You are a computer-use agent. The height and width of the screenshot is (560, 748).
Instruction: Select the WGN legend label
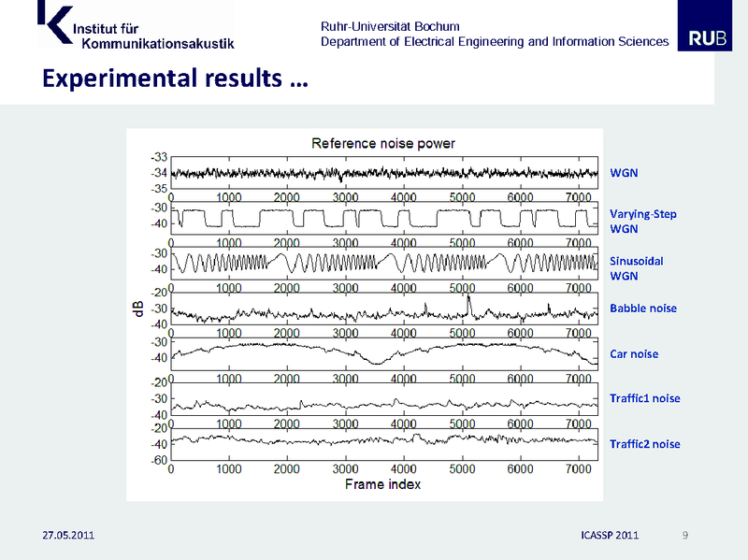point(624,173)
